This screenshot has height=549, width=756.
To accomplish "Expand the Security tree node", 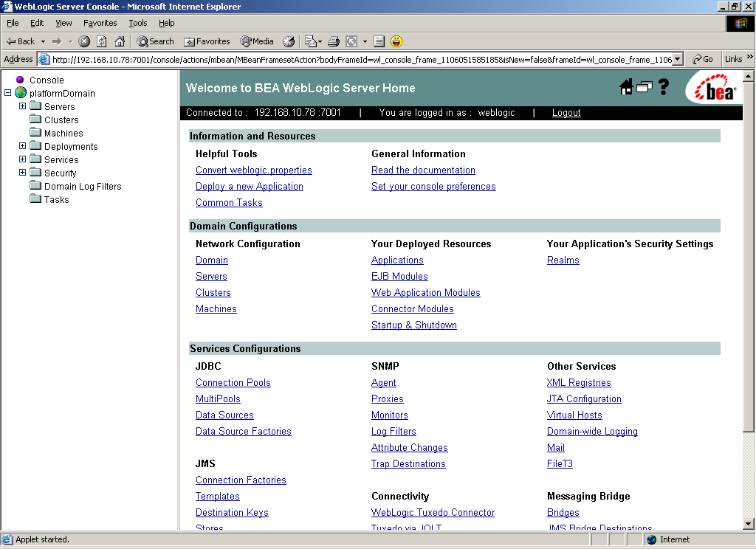I will (x=22, y=172).
